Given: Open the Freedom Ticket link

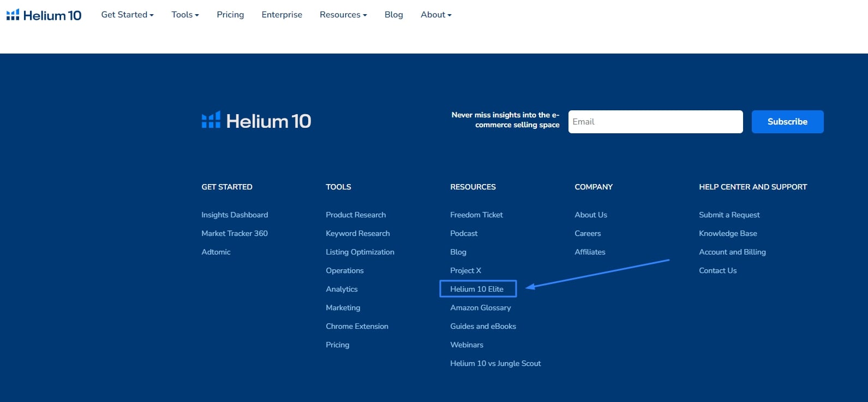Looking at the screenshot, I should click(476, 215).
